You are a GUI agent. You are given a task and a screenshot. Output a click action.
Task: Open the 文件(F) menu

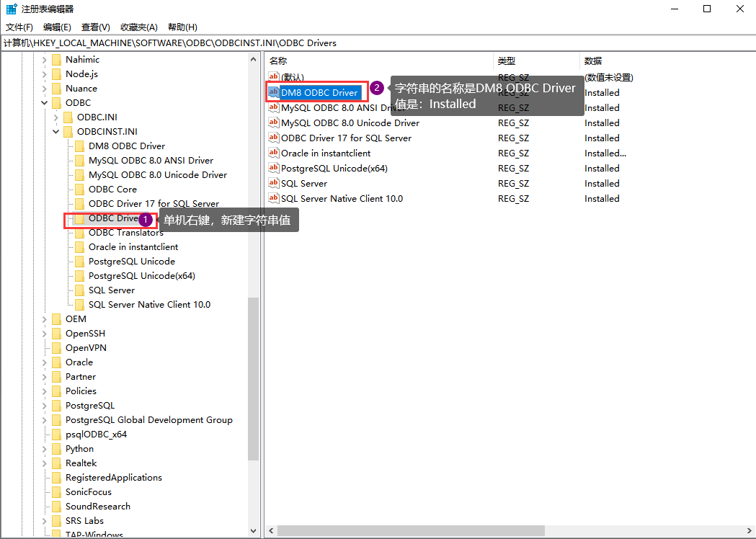[x=19, y=27]
